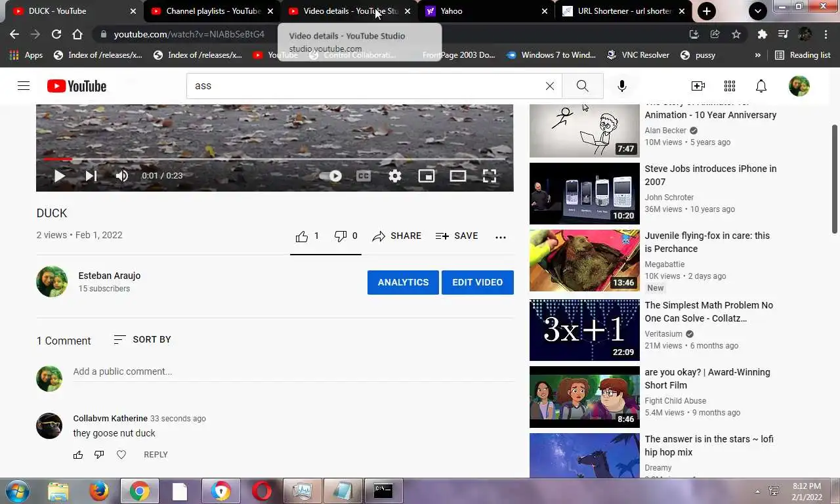Image resolution: width=840 pixels, height=504 pixels.
Task: Open a new browser tab
Action: 706,11
